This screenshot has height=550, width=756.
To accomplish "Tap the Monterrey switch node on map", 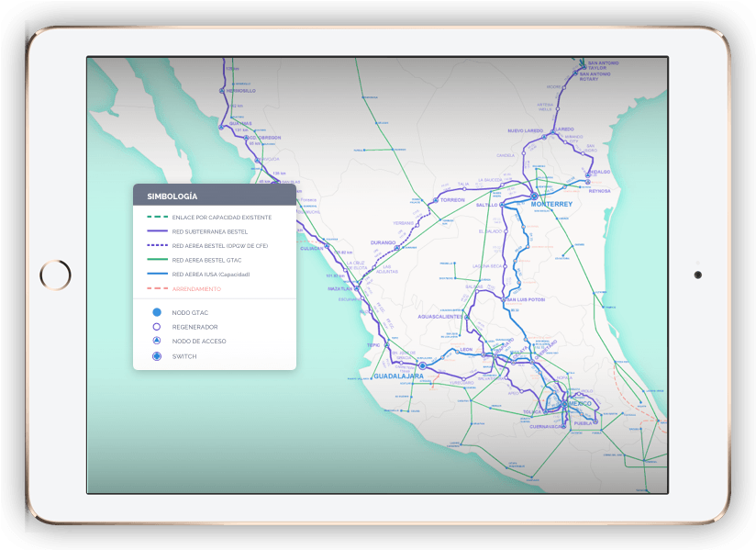I will pyautogui.click(x=534, y=196).
